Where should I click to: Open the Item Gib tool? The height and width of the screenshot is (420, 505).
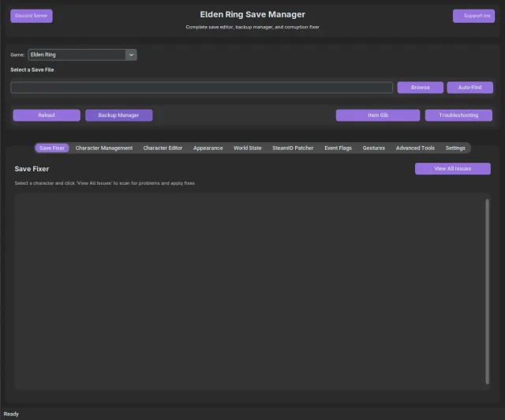[378, 115]
